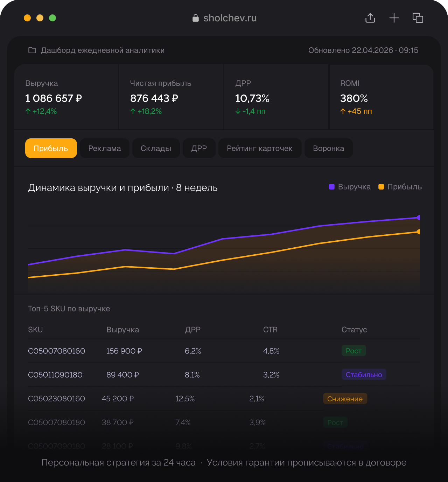Click the lock icon beside sholchev.ru

[196, 18]
